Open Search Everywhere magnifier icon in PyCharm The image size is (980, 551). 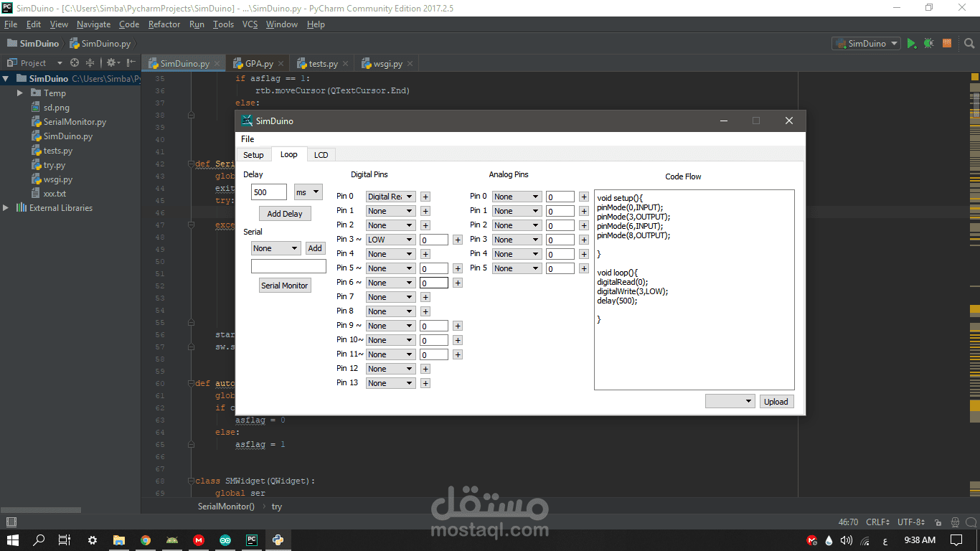[969, 43]
